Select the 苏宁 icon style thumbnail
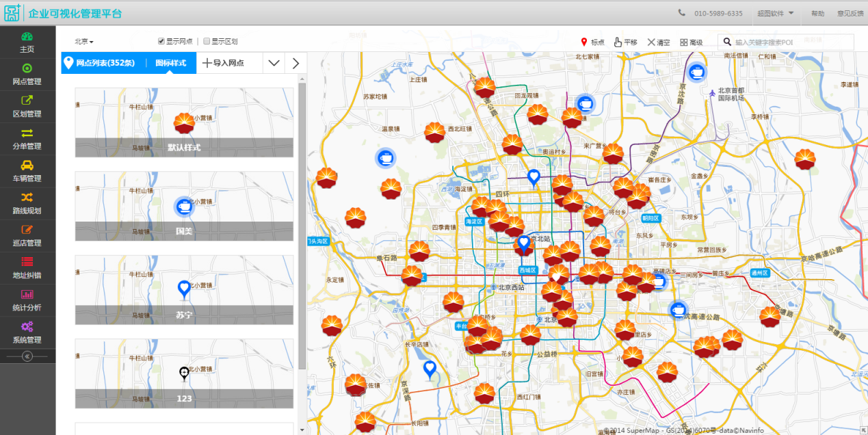 184,290
